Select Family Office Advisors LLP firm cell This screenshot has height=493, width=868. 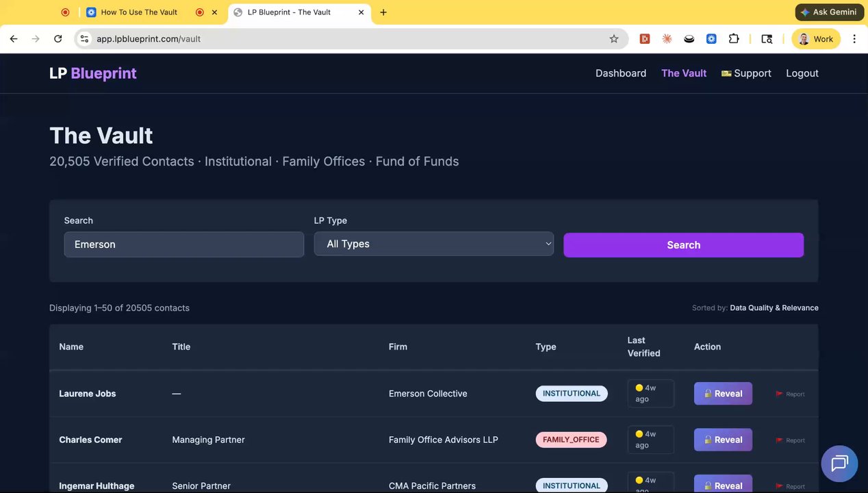443,440
